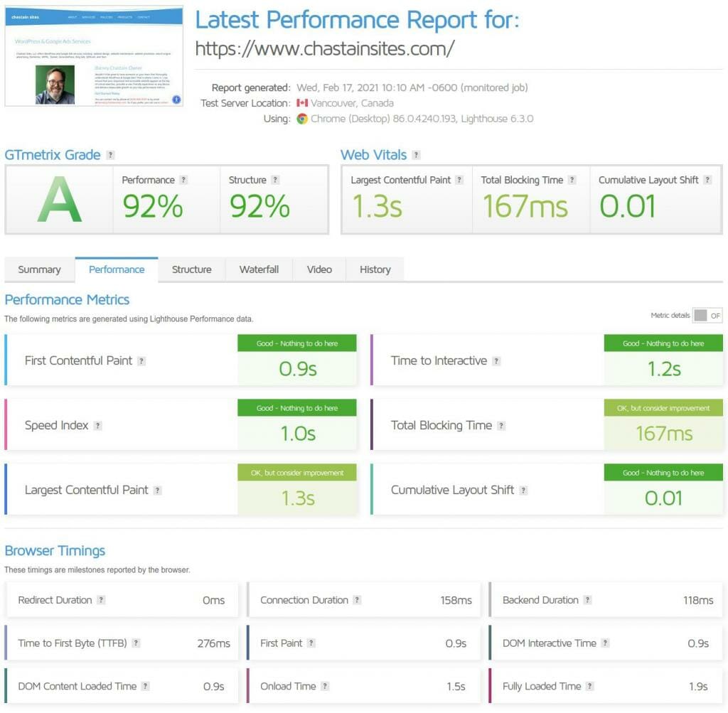Image resolution: width=728 pixels, height=713 pixels.
Task: Click the site screenshot thumbnail
Action: coord(94,57)
